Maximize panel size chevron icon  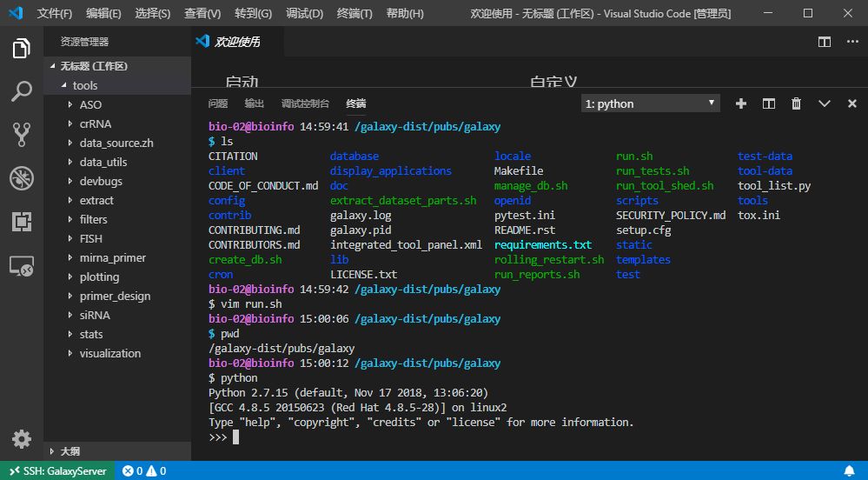coord(825,103)
